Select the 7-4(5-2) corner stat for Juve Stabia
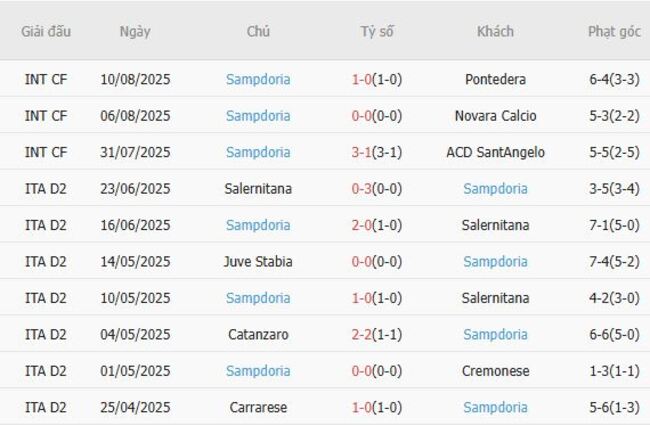 click(614, 262)
